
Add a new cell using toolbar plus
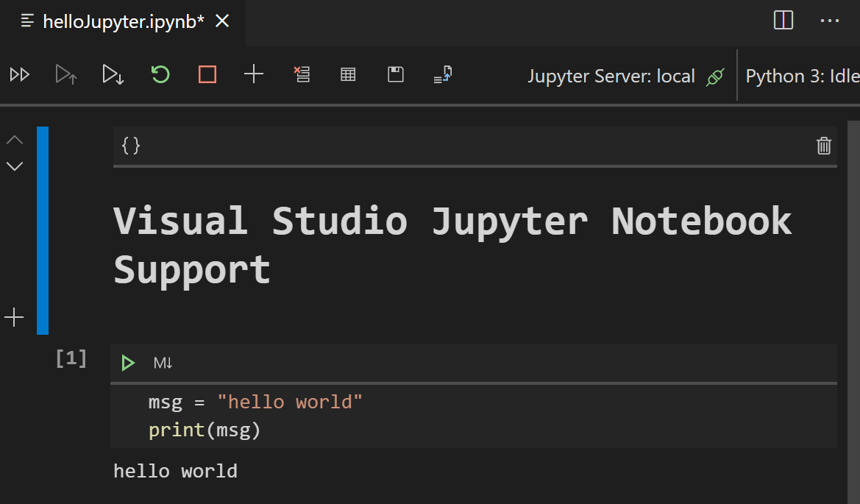click(254, 74)
